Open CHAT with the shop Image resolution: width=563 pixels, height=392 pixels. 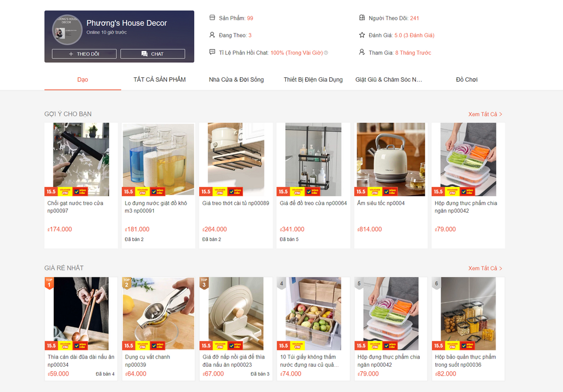point(153,54)
